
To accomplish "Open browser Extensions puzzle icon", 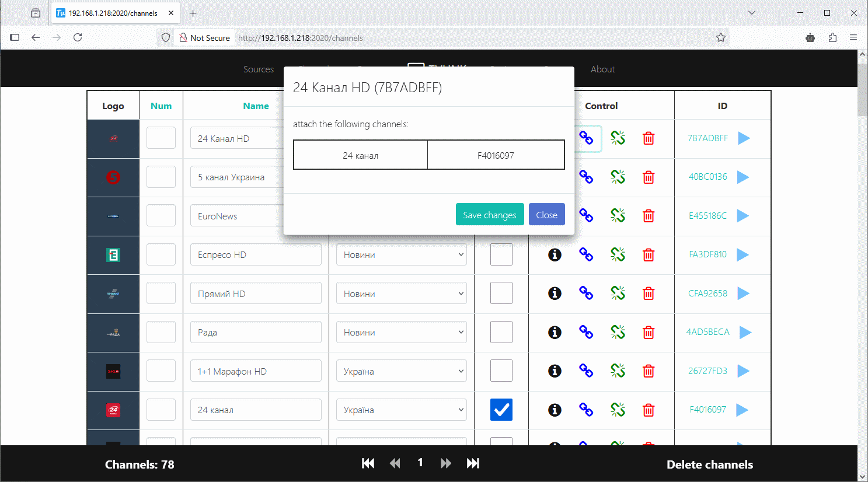I will tap(833, 37).
